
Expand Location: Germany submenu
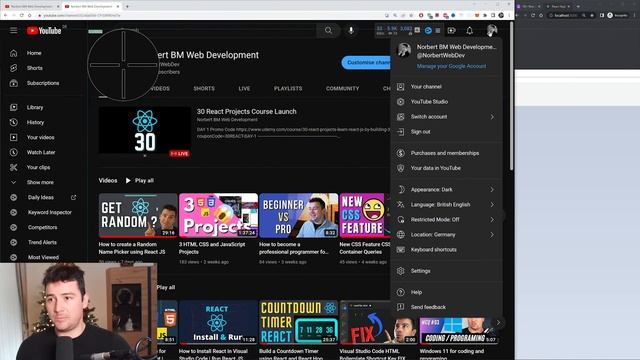pyautogui.click(x=446, y=235)
